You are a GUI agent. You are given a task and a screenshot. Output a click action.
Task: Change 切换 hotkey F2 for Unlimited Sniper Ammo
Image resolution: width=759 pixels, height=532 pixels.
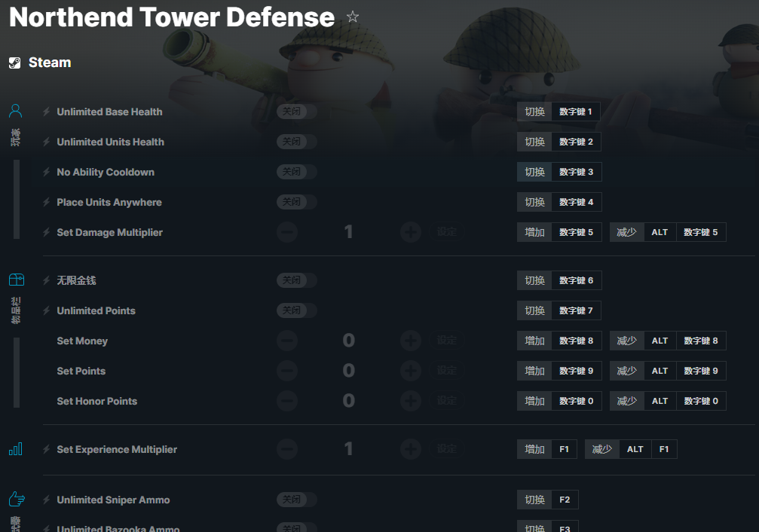tap(547, 500)
